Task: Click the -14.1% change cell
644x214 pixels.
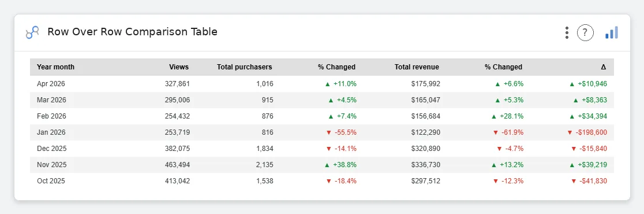Action: pyautogui.click(x=341, y=149)
